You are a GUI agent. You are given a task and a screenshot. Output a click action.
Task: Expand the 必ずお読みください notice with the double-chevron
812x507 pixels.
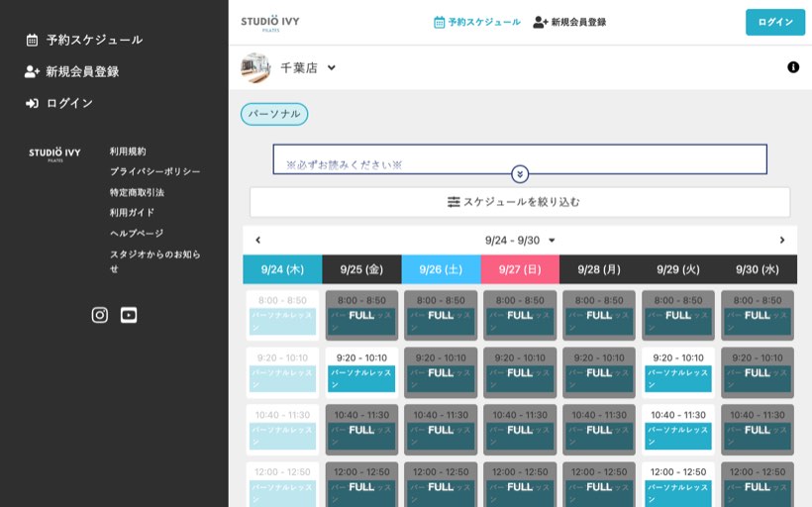coord(520,174)
